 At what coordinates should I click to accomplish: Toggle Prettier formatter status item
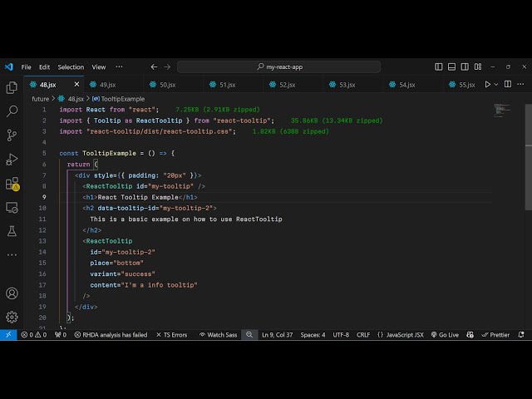[x=495, y=335]
